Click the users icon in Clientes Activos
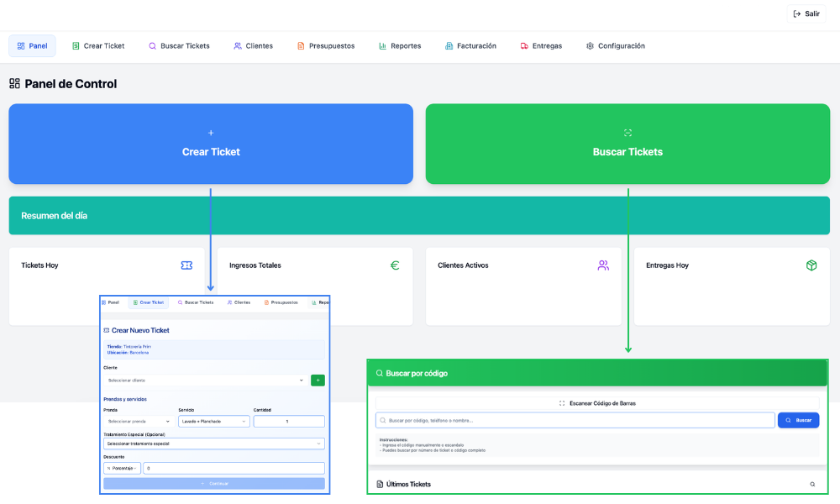Screen dimensions: 840x504 coord(603,265)
